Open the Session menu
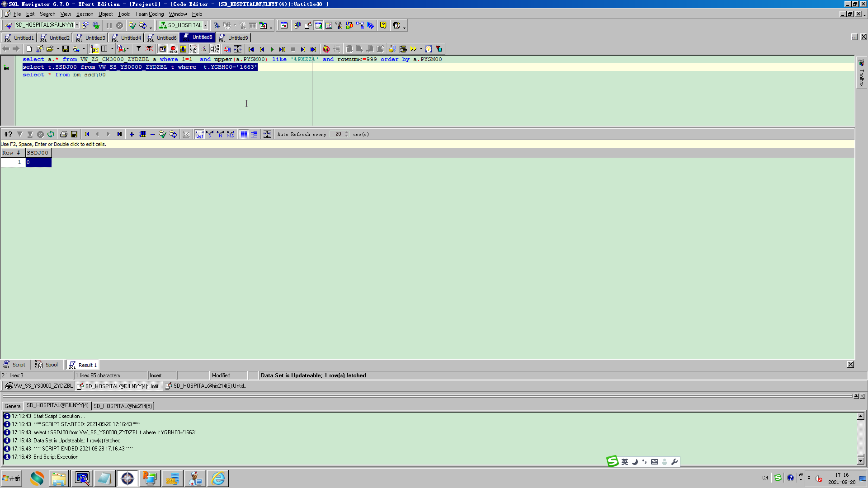 coord(85,14)
